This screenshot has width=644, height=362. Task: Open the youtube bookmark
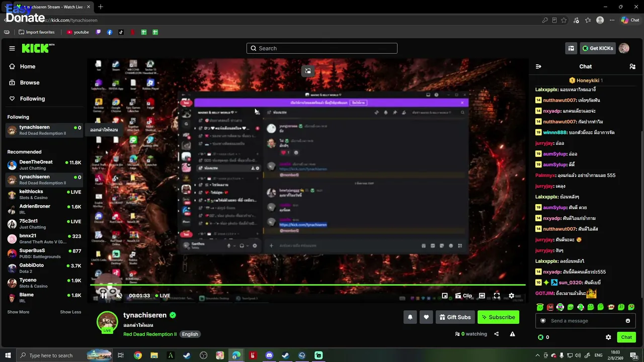(77, 32)
